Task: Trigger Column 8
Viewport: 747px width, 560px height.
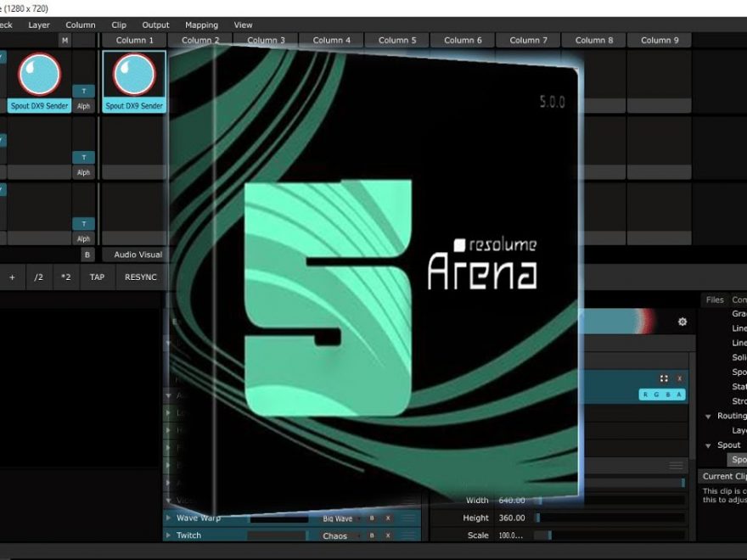Action: (594, 41)
